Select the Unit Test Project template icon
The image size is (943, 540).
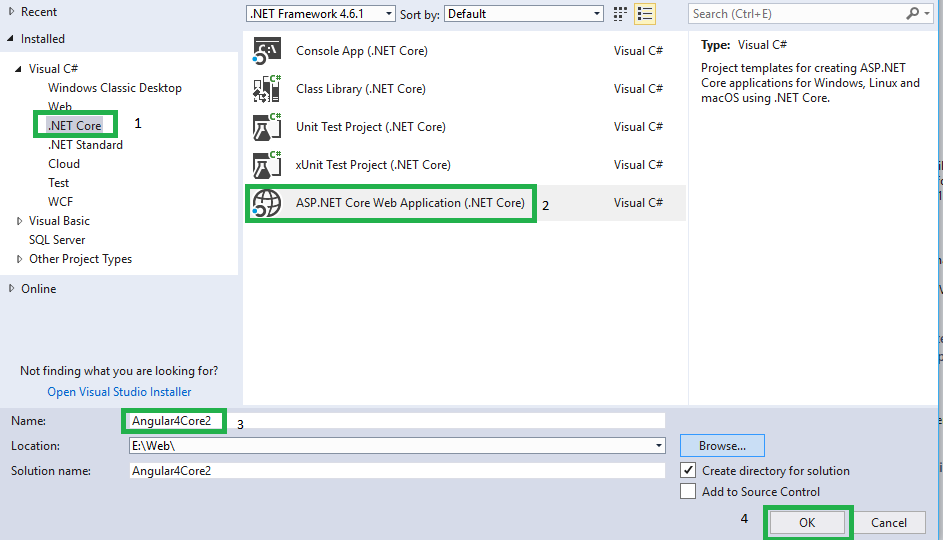pos(267,127)
